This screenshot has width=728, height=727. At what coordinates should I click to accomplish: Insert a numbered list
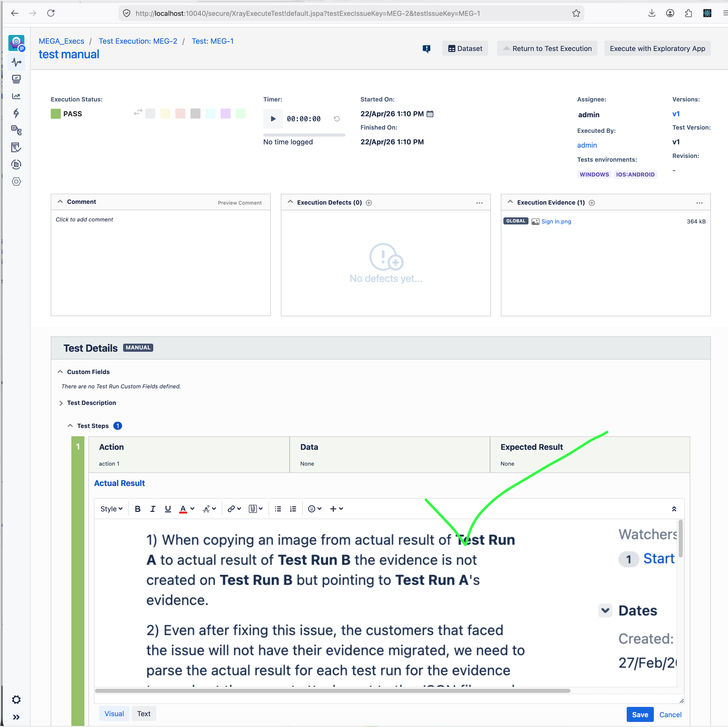tap(293, 509)
